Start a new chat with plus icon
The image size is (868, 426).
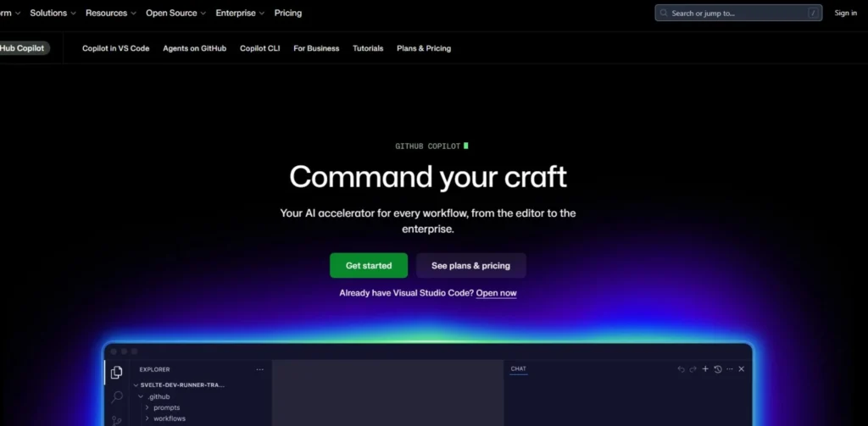pyautogui.click(x=705, y=369)
